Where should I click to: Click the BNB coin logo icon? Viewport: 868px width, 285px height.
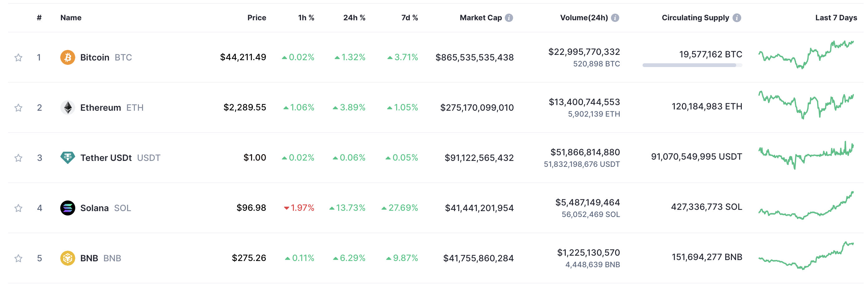coord(67,258)
